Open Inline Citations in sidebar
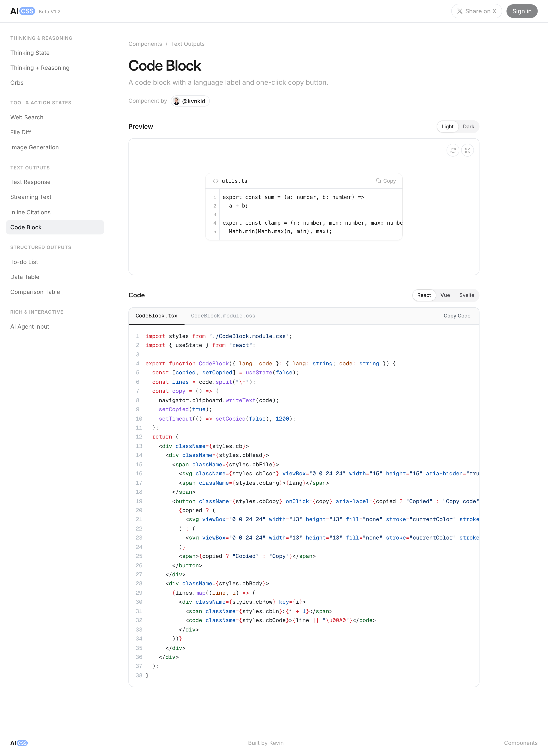The width and height of the screenshot is (548, 756). 55,212
